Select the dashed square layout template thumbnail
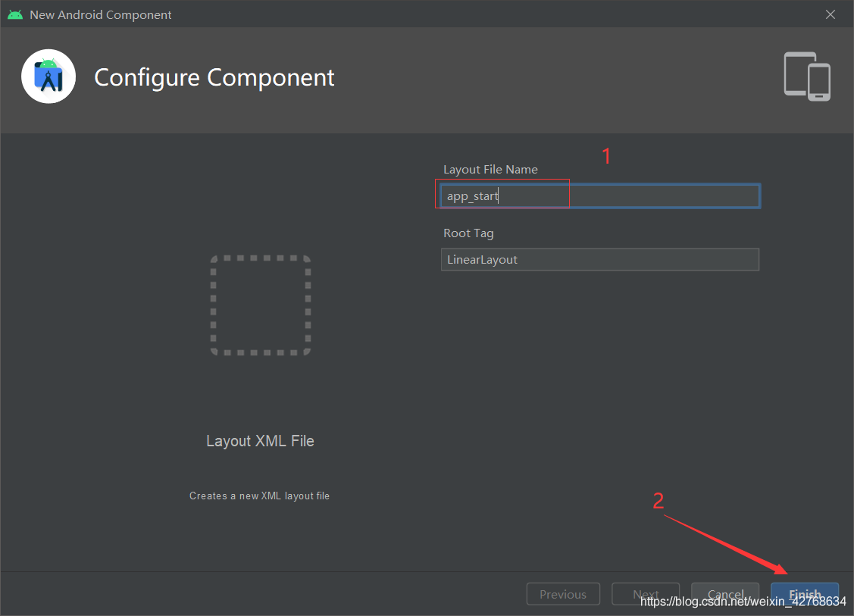This screenshot has width=854, height=616. pyautogui.click(x=261, y=305)
